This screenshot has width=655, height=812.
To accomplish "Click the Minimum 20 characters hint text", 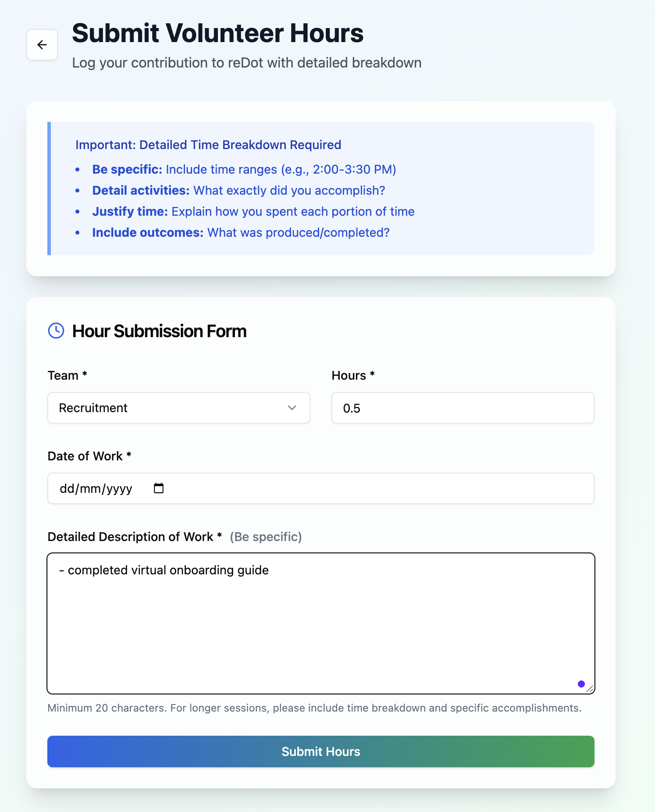I will click(x=314, y=708).
